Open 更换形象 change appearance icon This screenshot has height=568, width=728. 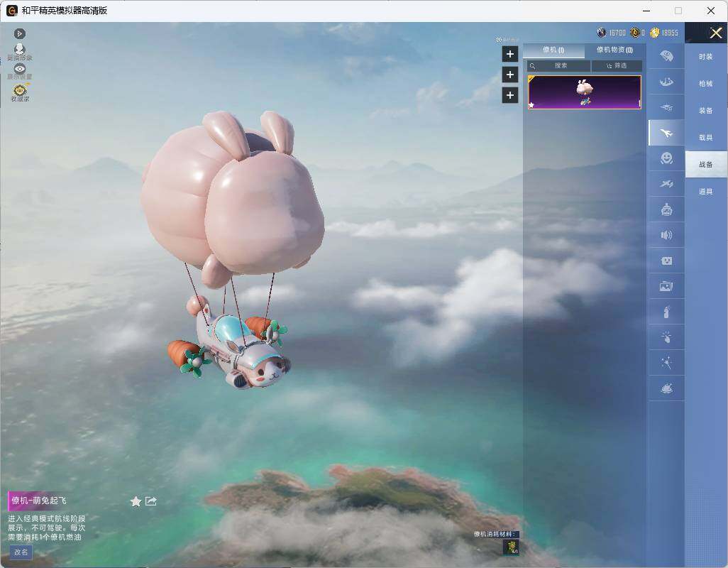(19, 51)
